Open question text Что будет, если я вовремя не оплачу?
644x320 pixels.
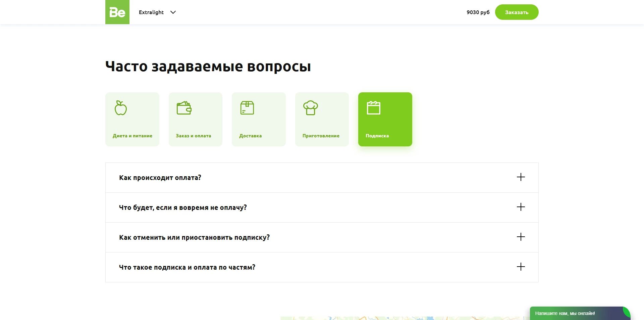(x=183, y=208)
